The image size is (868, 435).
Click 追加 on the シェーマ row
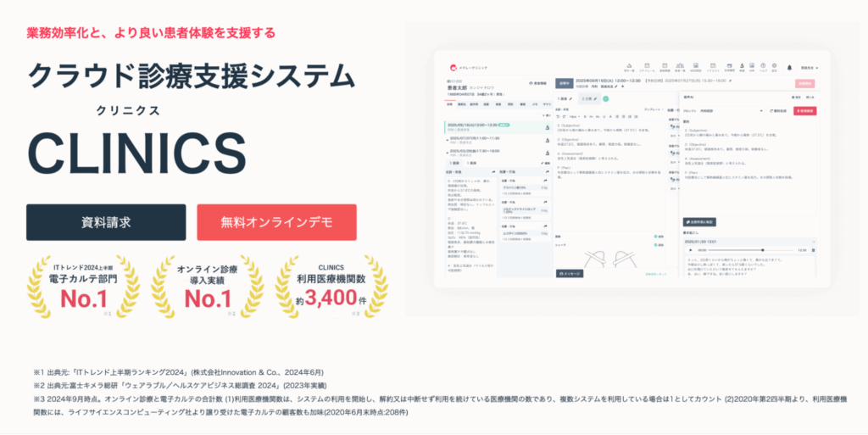point(659,244)
